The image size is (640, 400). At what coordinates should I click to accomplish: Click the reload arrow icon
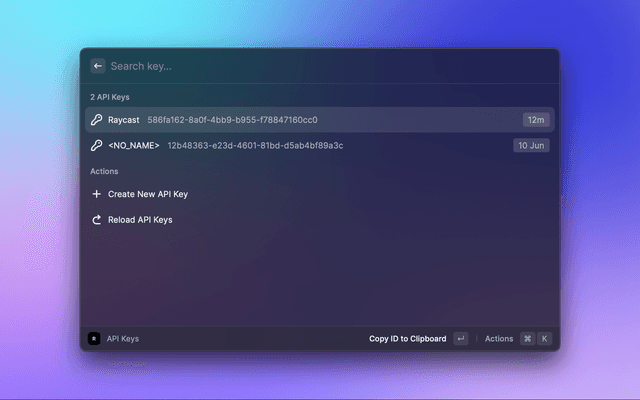pyautogui.click(x=97, y=219)
